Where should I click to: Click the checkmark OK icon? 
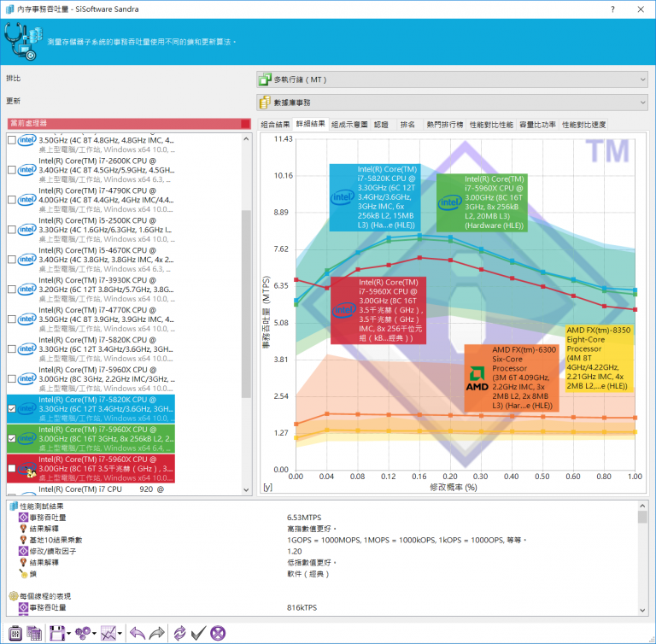click(x=198, y=633)
